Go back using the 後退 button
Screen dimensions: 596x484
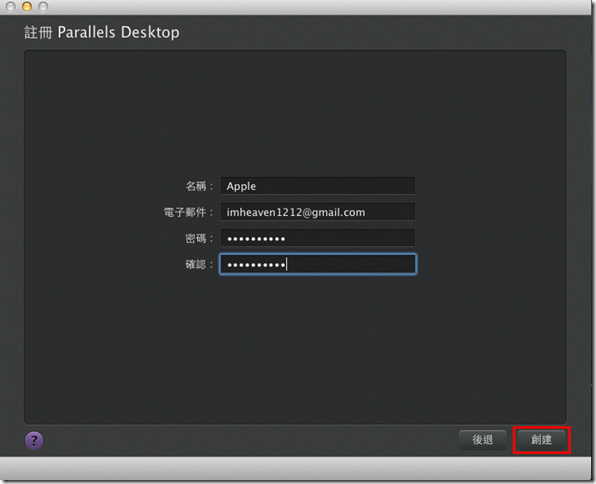point(482,440)
